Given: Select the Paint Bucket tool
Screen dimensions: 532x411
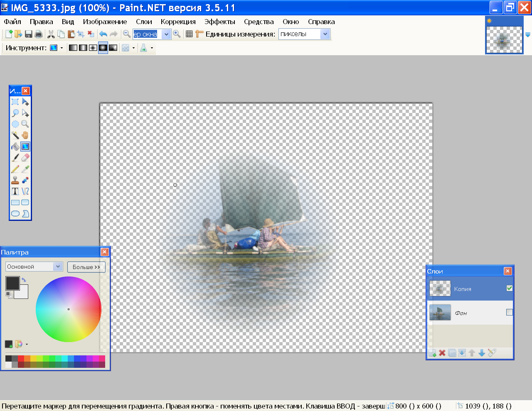Looking at the screenshot, I should (x=15, y=147).
